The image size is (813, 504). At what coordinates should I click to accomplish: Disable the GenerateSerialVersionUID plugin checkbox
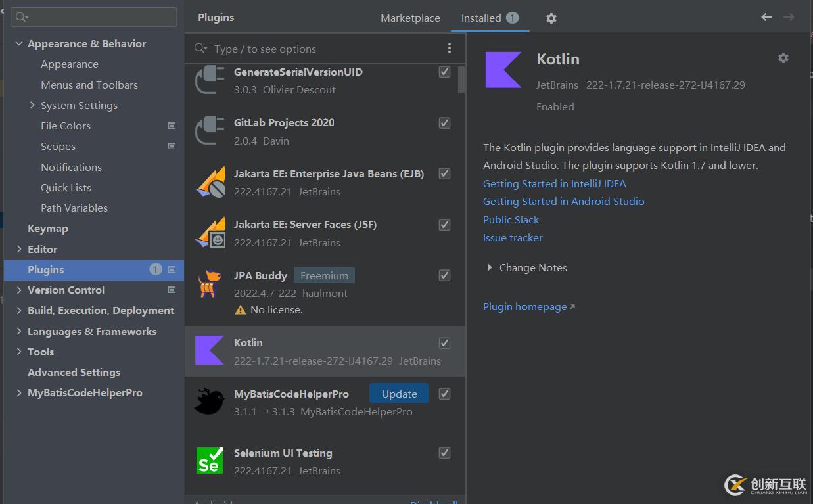pos(445,72)
